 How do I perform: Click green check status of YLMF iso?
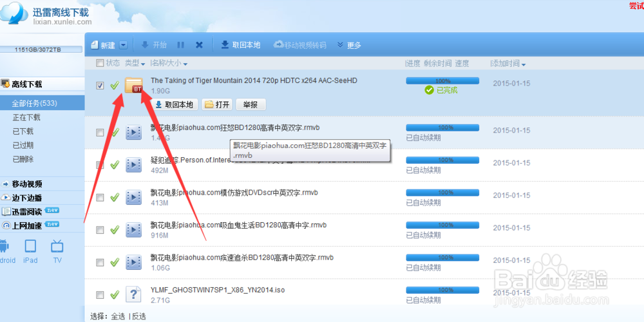[115, 294]
